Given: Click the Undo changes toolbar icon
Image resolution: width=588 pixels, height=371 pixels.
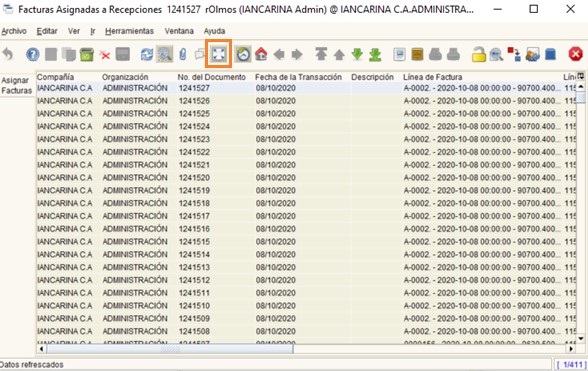Looking at the screenshot, I should click(8, 55).
